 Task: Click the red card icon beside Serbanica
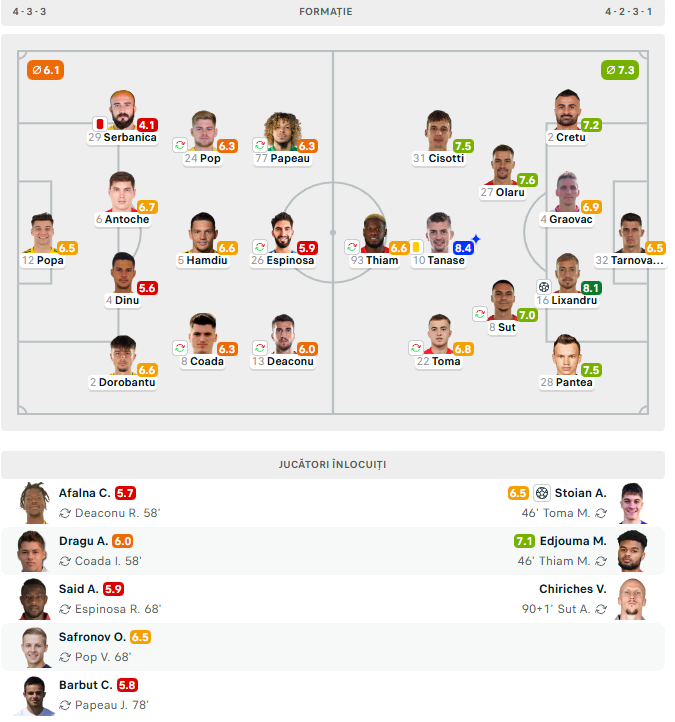(x=100, y=124)
